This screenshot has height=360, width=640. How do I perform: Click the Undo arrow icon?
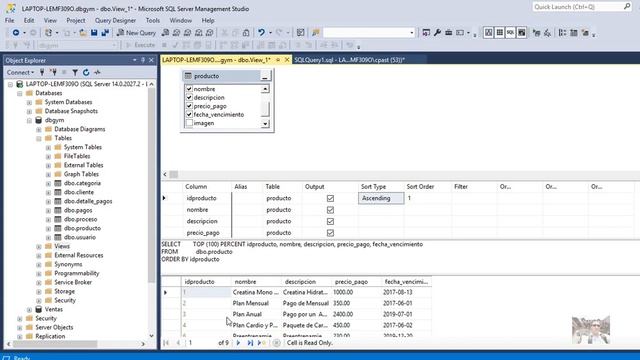click(x=261, y=33)
